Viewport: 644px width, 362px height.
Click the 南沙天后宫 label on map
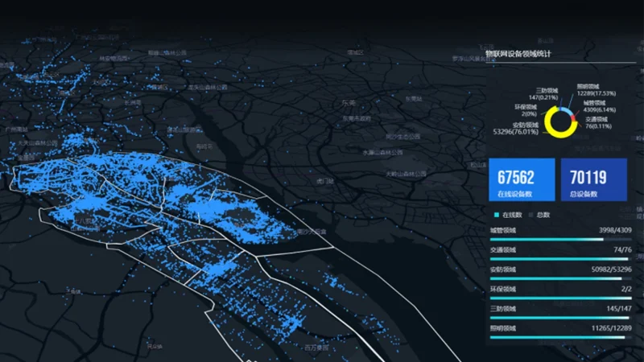tap(312, 232)
